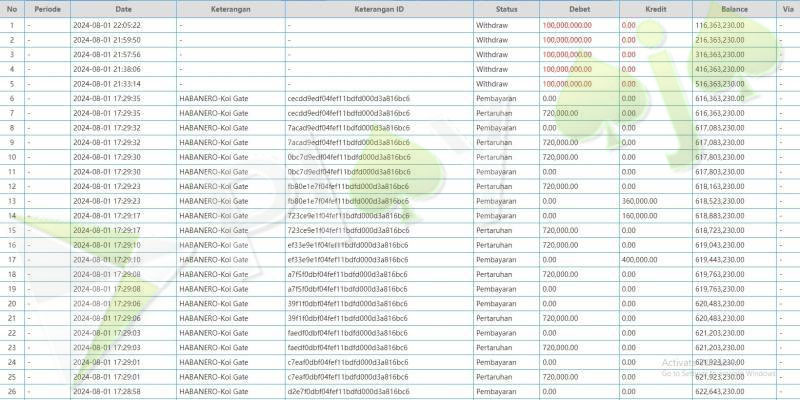Select the Periode column header

point(47,8)
